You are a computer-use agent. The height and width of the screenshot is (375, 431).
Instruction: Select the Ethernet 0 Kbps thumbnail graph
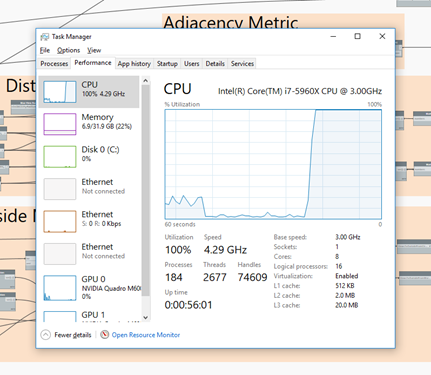60,221
